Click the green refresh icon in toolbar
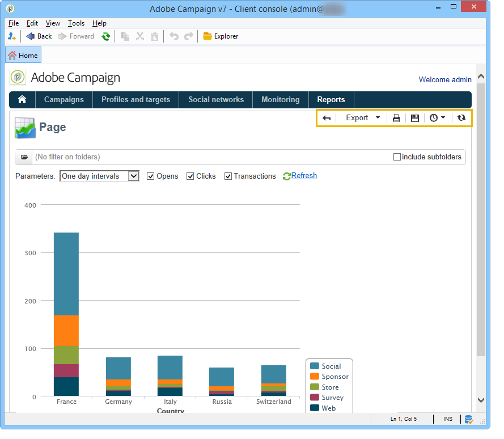The width and height of the screenshot is (504, 439). 105,36
